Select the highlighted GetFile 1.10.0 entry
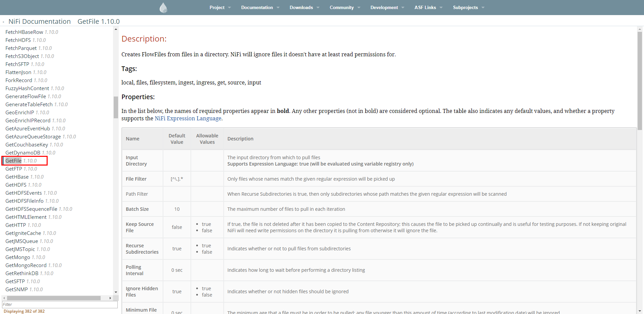This screenshot has width=644, height=314. (21, 161)
